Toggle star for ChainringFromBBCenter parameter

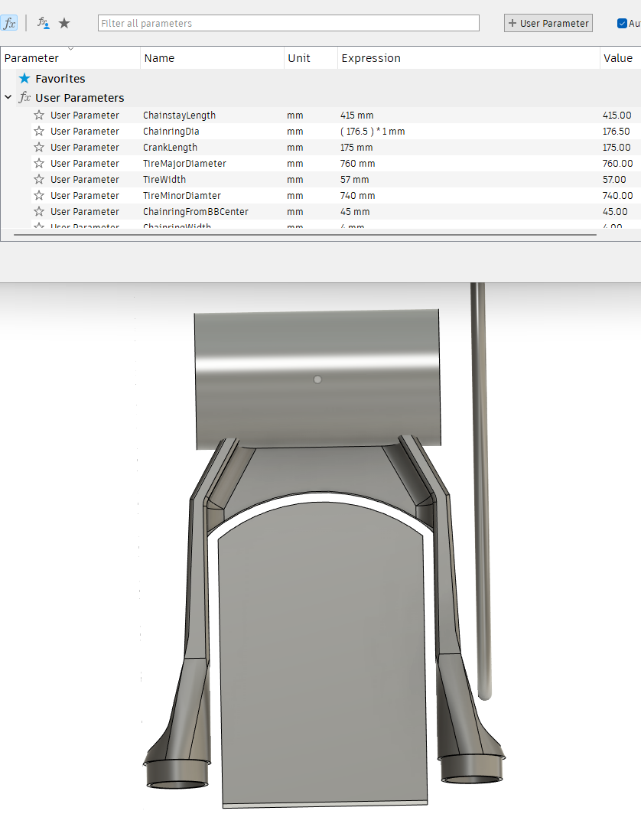(39, 212)
